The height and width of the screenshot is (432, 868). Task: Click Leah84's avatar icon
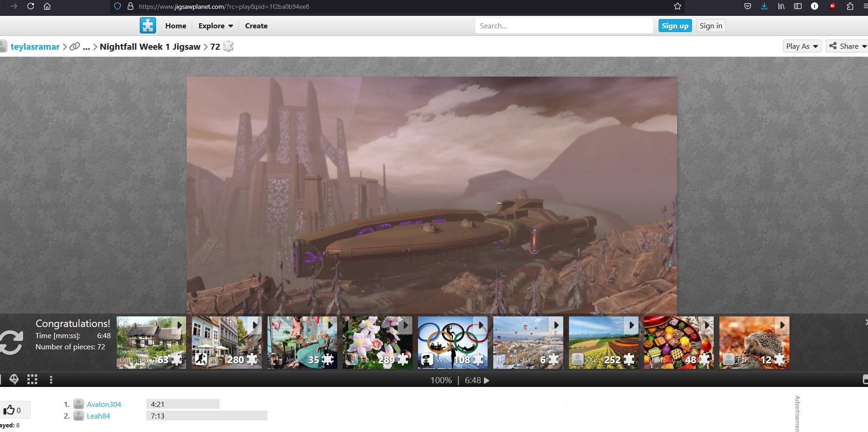click(x=79, y=416)
